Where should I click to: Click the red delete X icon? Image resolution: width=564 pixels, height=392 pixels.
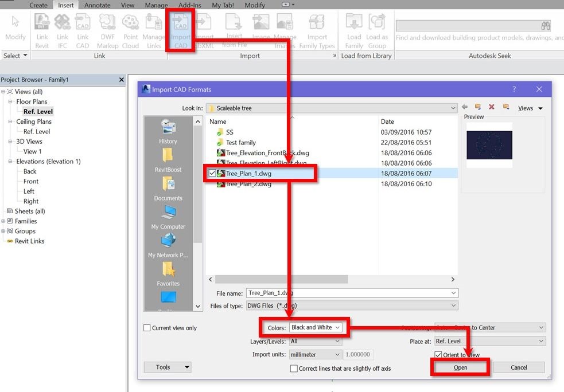(x=491, y=107)
